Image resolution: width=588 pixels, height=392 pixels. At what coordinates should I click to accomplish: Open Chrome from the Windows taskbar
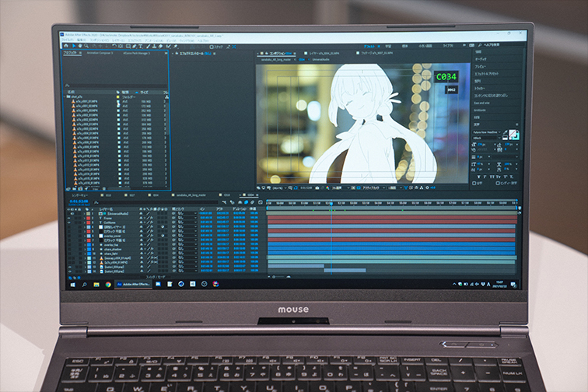click(108, 285)
